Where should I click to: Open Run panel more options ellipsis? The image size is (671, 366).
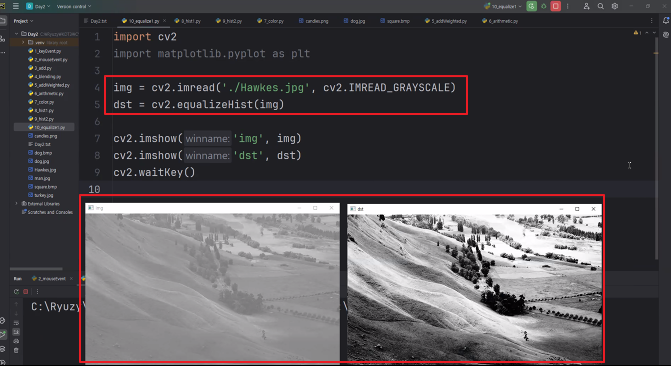click(x=37, y=292)
